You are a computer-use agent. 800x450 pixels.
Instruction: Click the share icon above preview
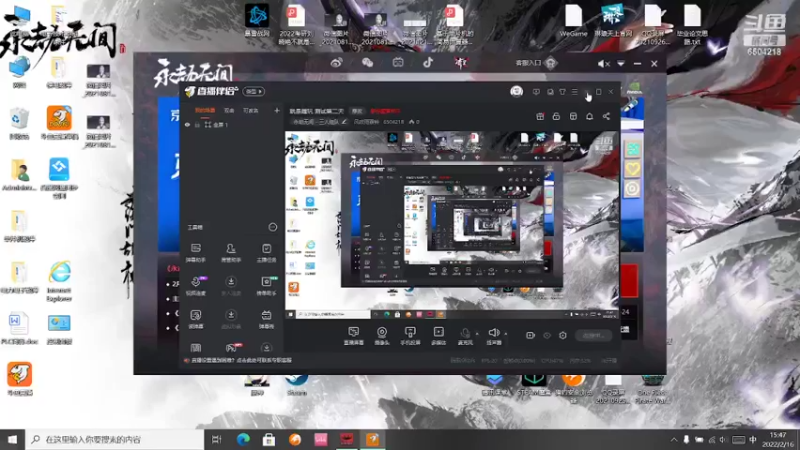coord(606,116)
